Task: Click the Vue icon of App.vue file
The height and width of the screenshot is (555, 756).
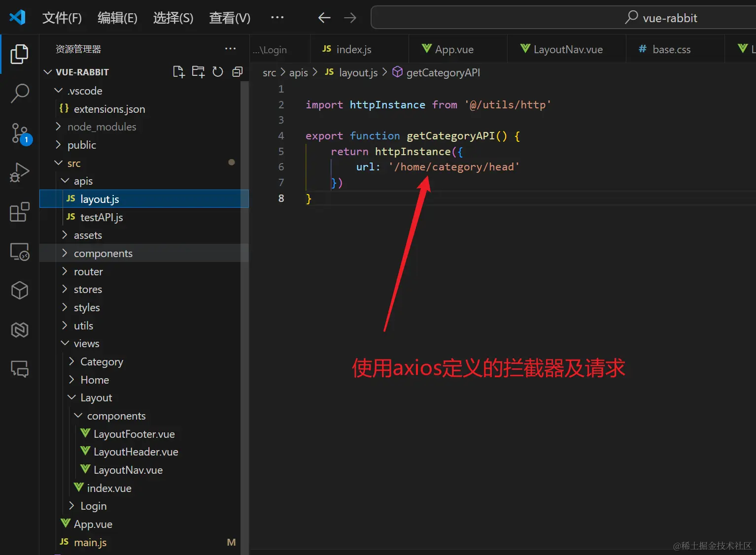Action: point(66,523)
